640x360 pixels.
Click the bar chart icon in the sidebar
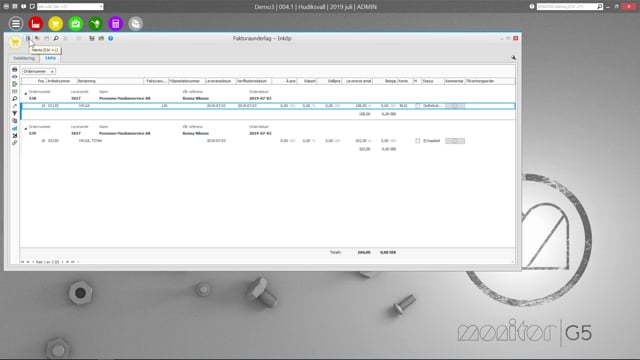15,128
